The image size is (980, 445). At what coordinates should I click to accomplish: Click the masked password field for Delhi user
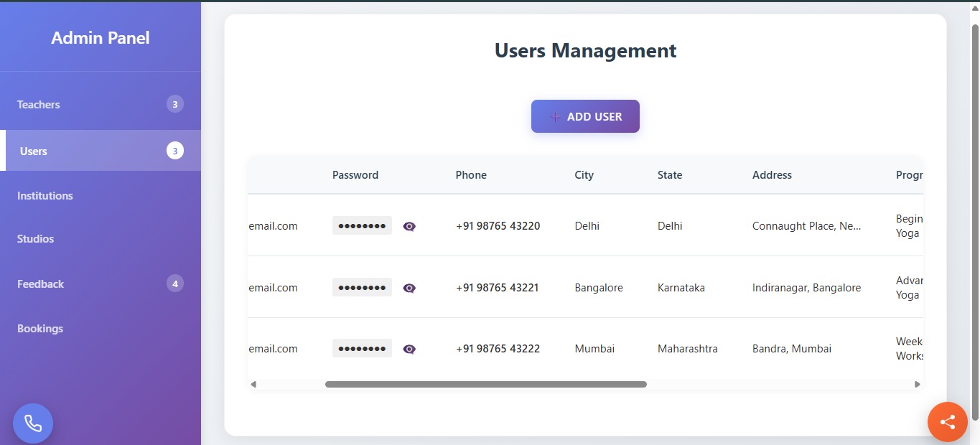[x=362, y=226]
